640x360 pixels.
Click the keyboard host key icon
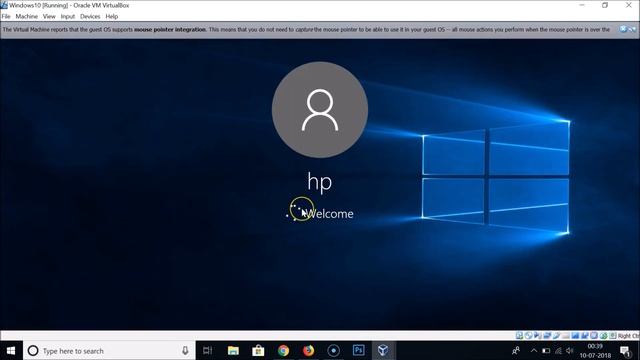[x=613, y=336]
